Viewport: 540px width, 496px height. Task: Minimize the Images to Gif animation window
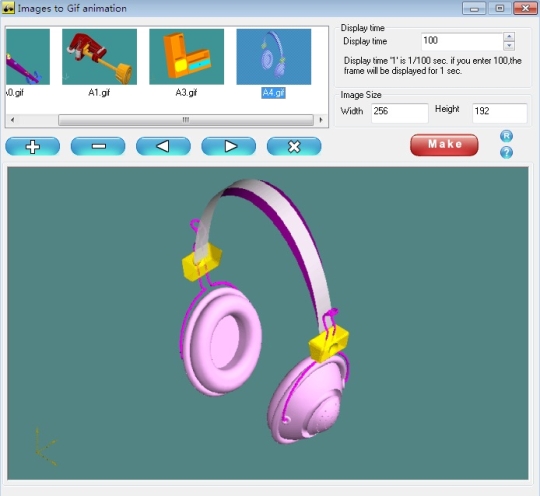(474, 8)
